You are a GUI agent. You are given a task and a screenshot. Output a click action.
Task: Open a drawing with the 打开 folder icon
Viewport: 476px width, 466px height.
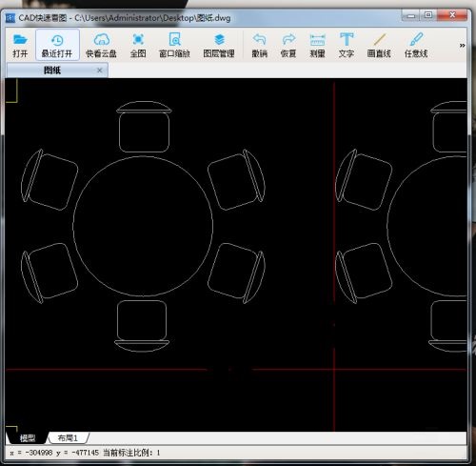coord(20,46)
